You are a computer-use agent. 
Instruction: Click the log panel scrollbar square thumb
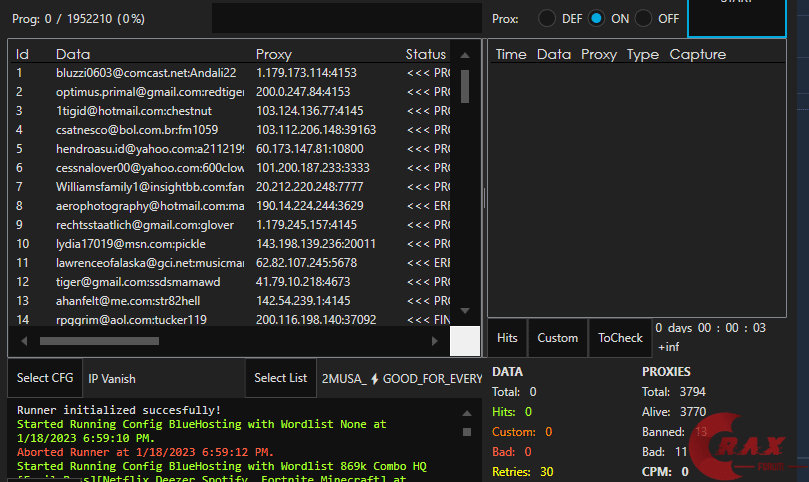tap(466, 432)
